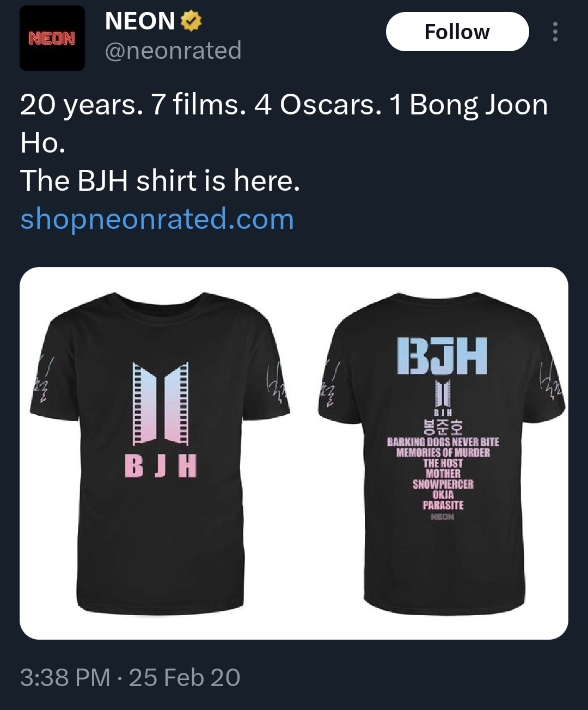Open the three-dot more options menu

pyautogui.click(x=555, y=32)
